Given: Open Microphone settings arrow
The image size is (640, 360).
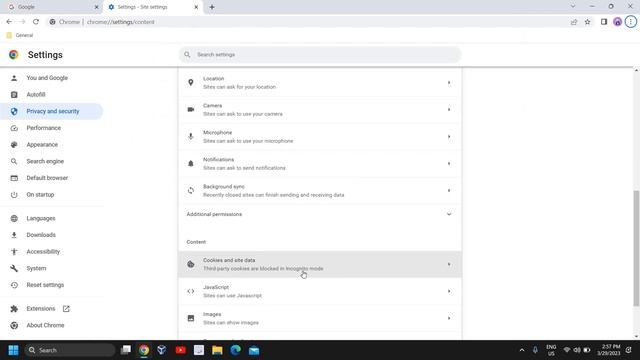Looking at the screenshot, I should pyautogui.click(x=449, y=136).
